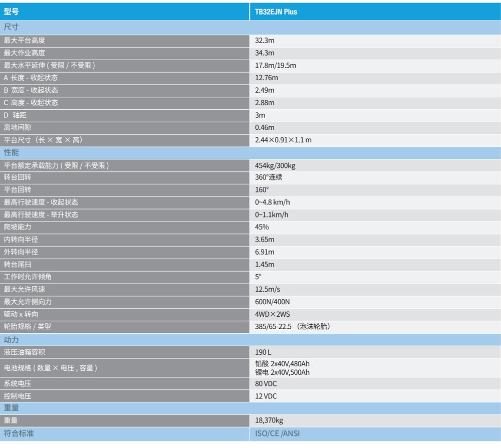Click the 最大允许侧向力 label
Image resolution: width=501 pixels, height=448 pixels.
pyautogui.click(x=28, y=301)
